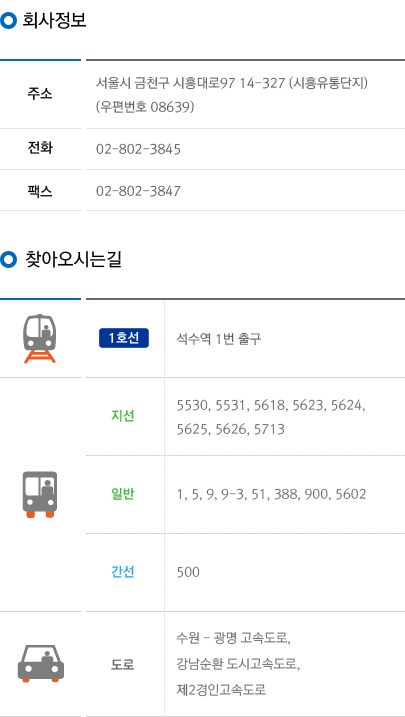
Task: Click the subway train icon
Action: pos(40,338)
